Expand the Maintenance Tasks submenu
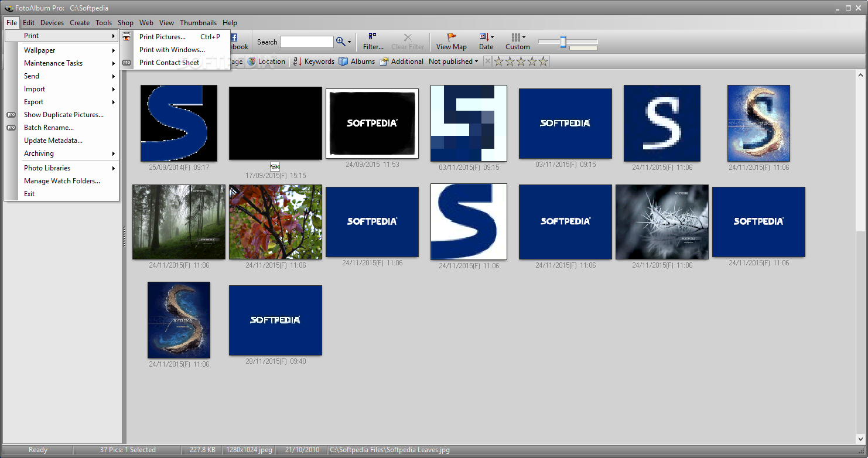Screen dimensions: 868x458 (61, 63)
